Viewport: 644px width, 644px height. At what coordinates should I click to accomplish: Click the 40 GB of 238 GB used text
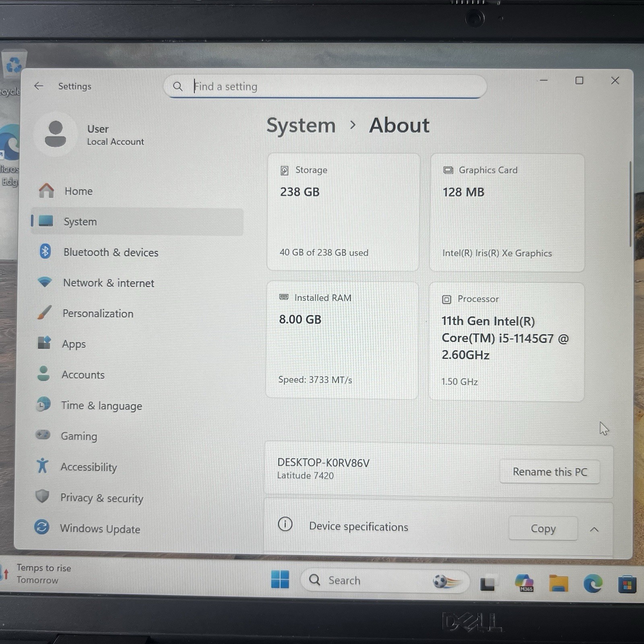tap(324, 252)
